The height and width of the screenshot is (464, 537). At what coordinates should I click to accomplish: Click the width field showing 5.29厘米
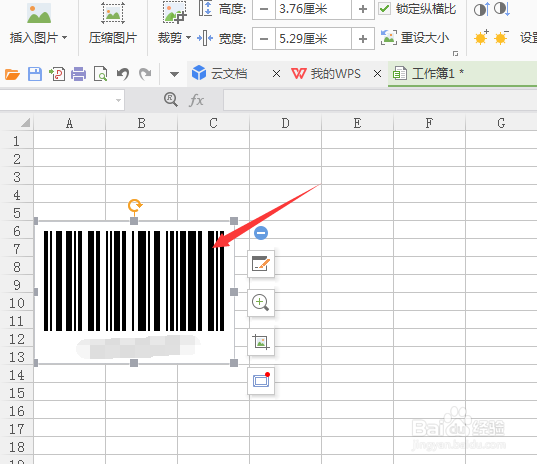pyautogui.click(x=313, y=39)
